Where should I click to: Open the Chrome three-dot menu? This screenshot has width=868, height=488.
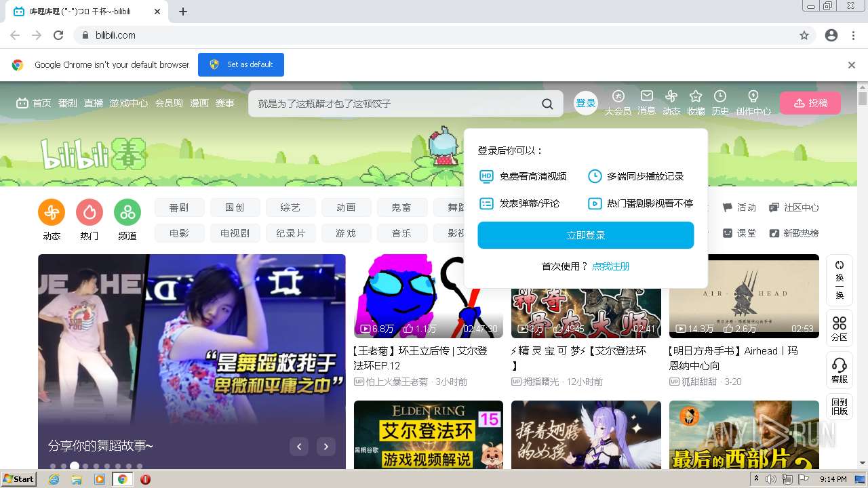click(853, 35)
